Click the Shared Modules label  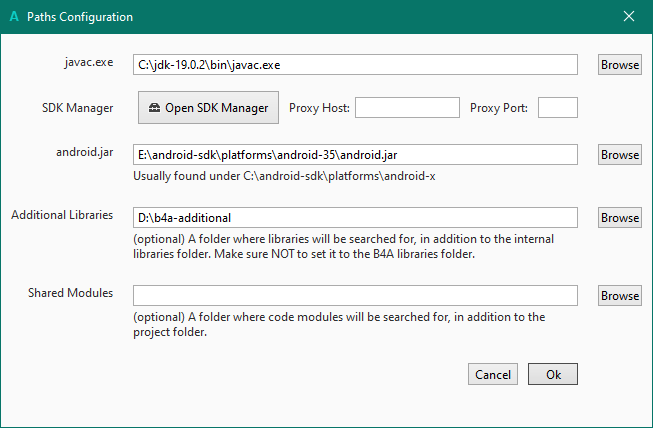click(x=70, y=293)
